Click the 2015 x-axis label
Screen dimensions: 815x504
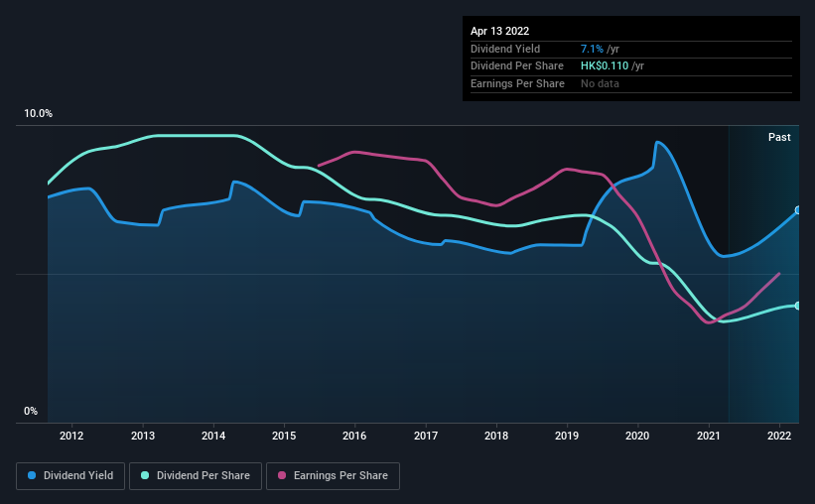(284, 436)
